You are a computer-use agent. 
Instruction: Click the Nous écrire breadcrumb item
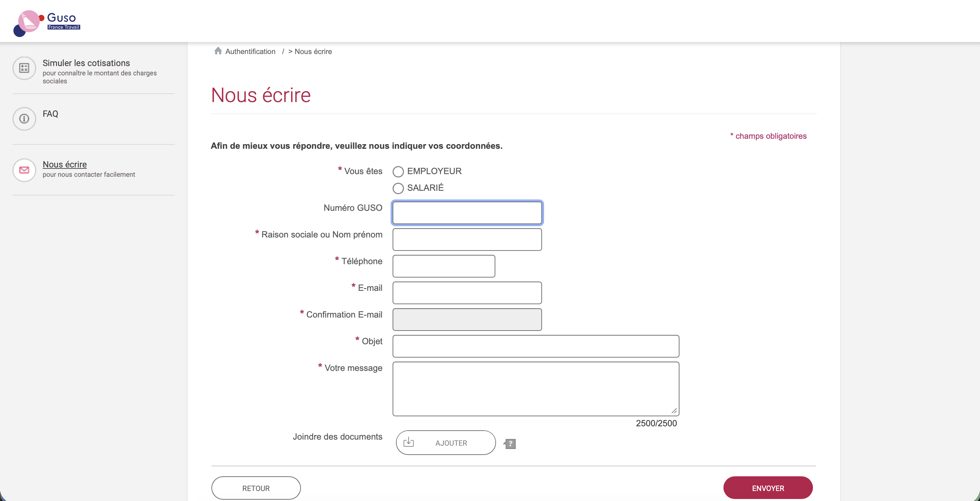(313, 51)
